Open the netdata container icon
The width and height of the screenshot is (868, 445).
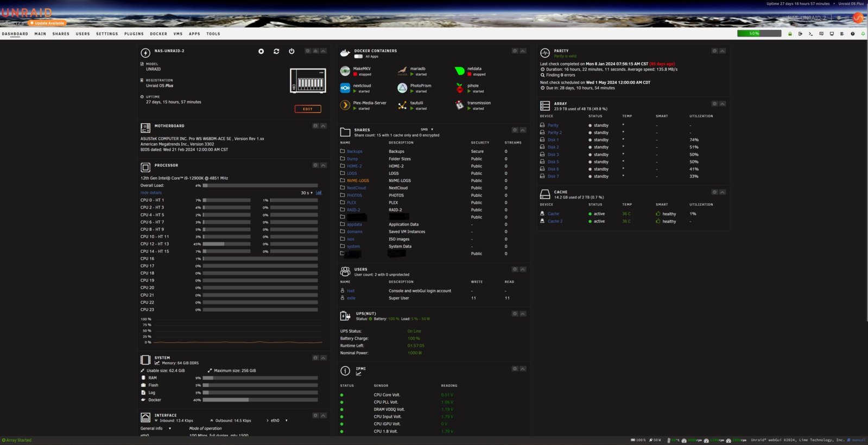[x=459, y=71]
